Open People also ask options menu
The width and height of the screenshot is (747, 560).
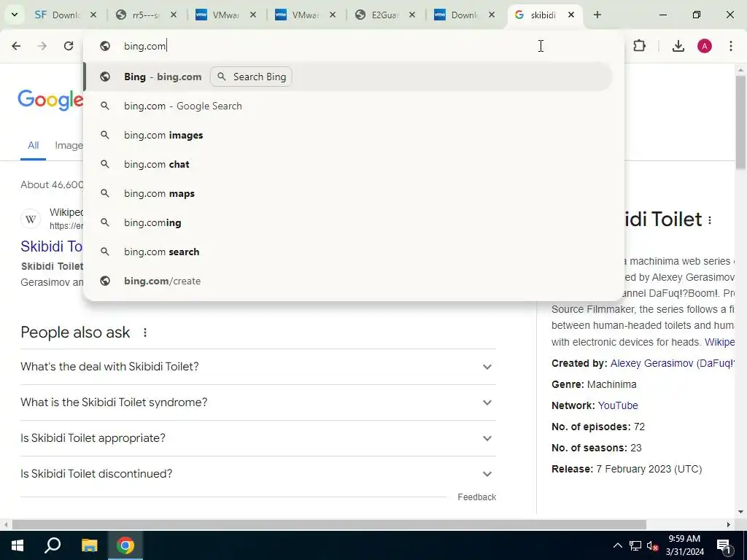[x=145, y=332]
